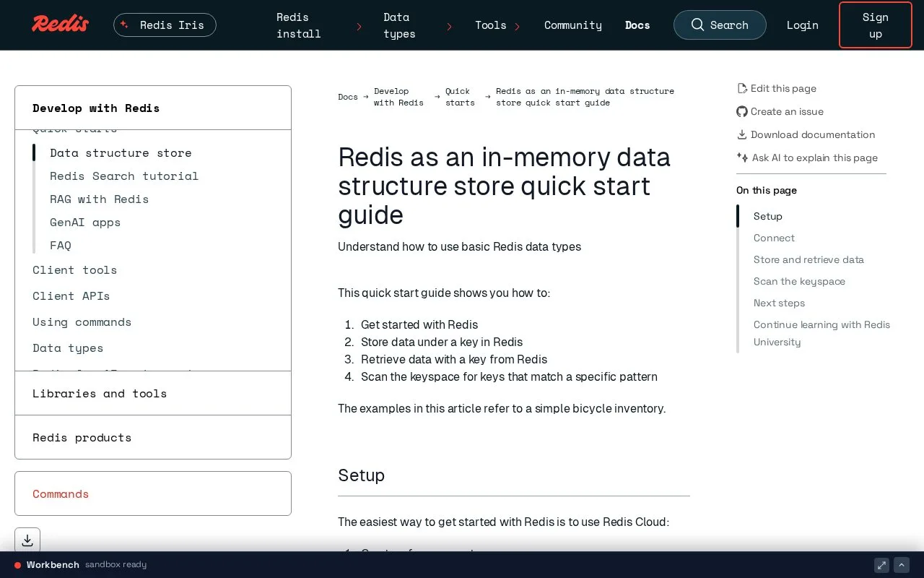This screenshot has width=924, height=578.
Task: Click the Edit this page pencil icon
Action: [742, 88]
